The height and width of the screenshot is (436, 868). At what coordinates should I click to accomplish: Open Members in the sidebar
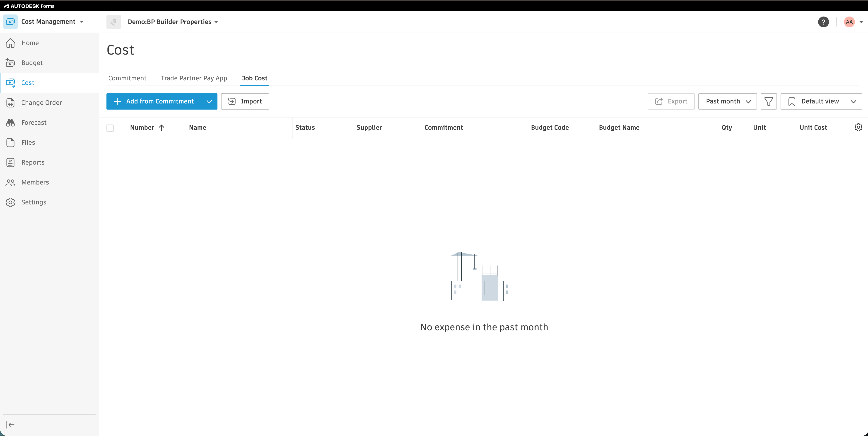(50, 182)
